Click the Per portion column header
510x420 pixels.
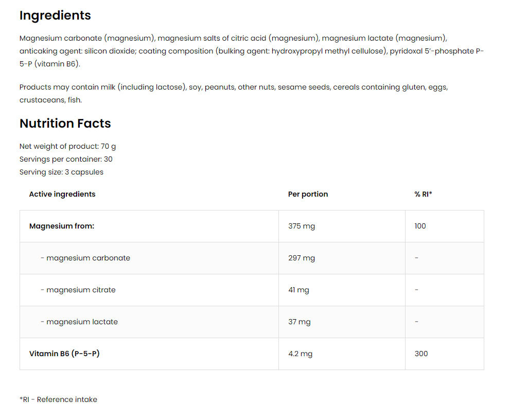click(308, 194)
